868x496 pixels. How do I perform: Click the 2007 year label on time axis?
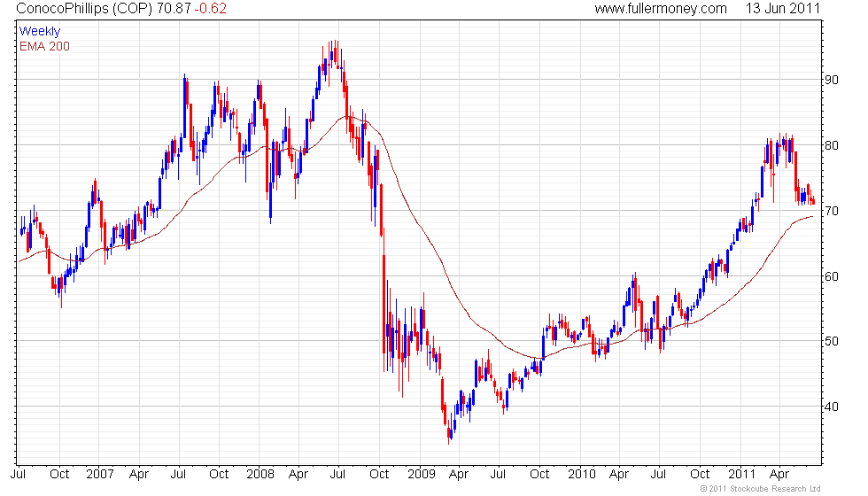coord(100,475)
